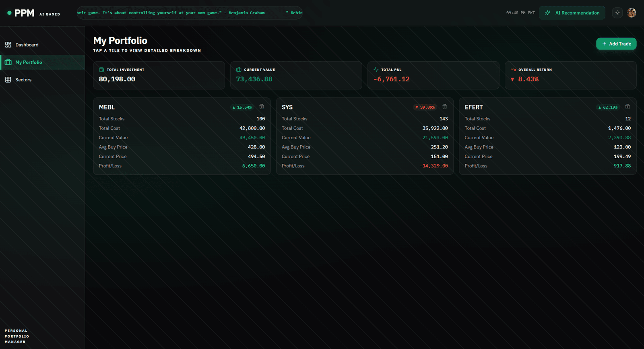The height and width of the screenshot is (349, 644).
Task: Open the SYS card title
Action: [287, 107]
